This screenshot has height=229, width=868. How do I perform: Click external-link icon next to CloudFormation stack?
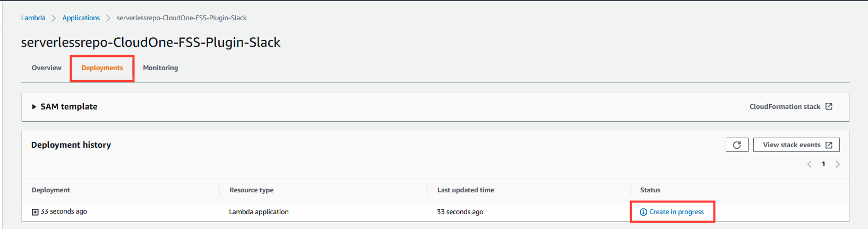(x=829, y=106)
